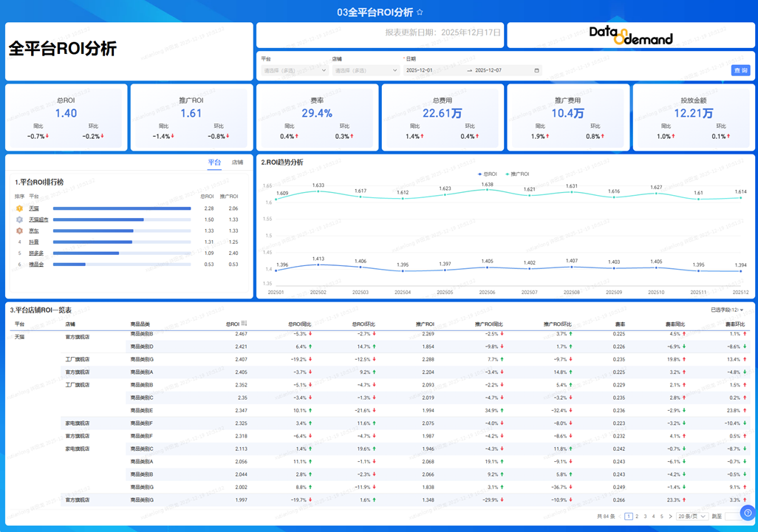Click the bronze rank-3 medal icon for 京东
The height and width of the screenshot is (532, 758).
tap(19, 231)
